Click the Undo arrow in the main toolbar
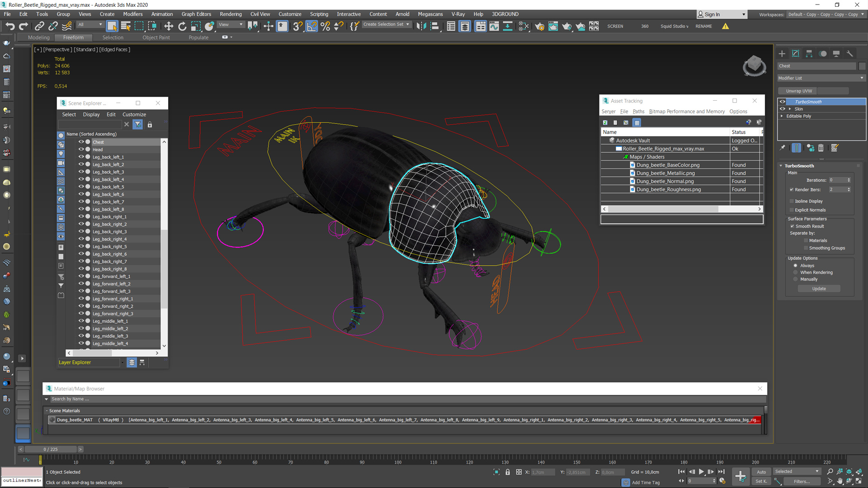 10,26
